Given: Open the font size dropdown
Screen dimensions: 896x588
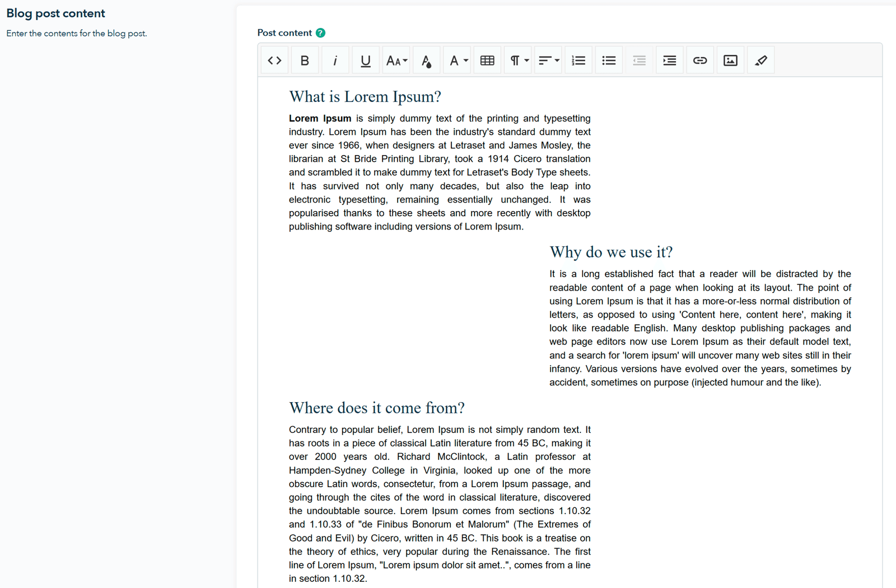Looking at the screenshot, I should click(396, 60).
